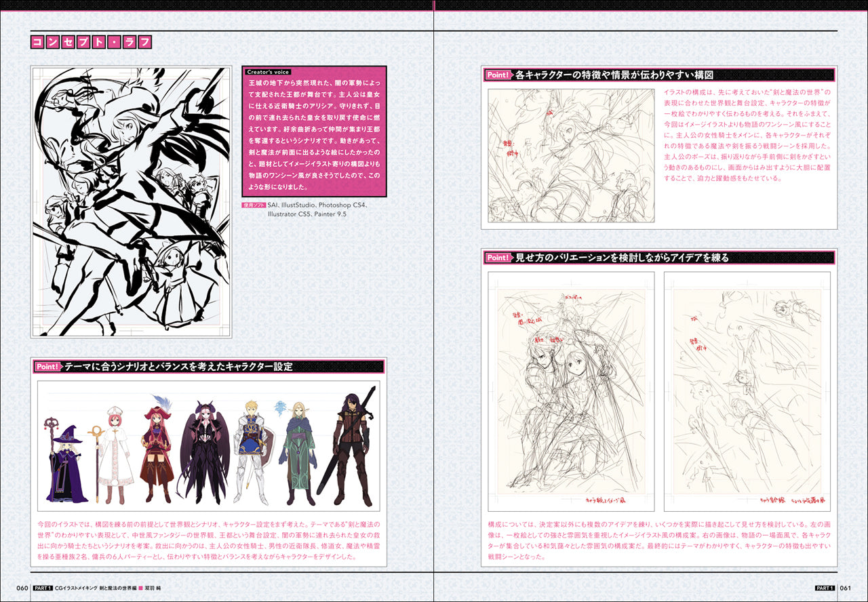This screenshot has height=602, width=868.
Task: Click the PART 1 badge beside page 061
Action: (825, 588)
